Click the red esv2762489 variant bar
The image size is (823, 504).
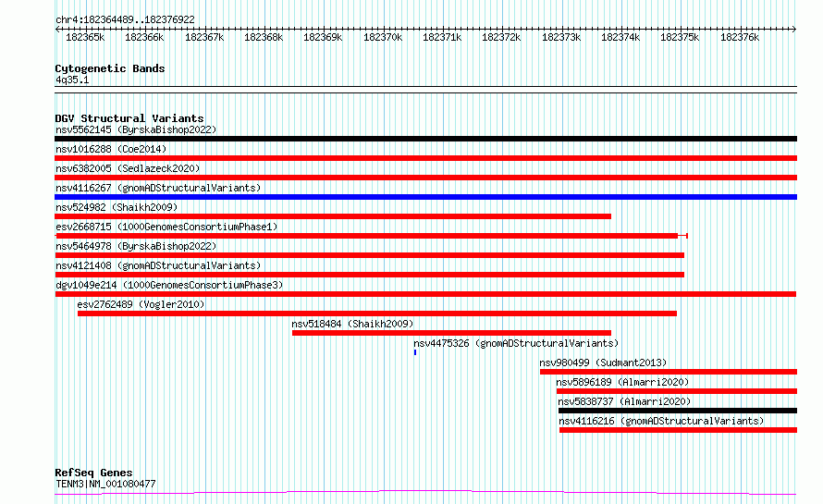click(x=377, y=313)
